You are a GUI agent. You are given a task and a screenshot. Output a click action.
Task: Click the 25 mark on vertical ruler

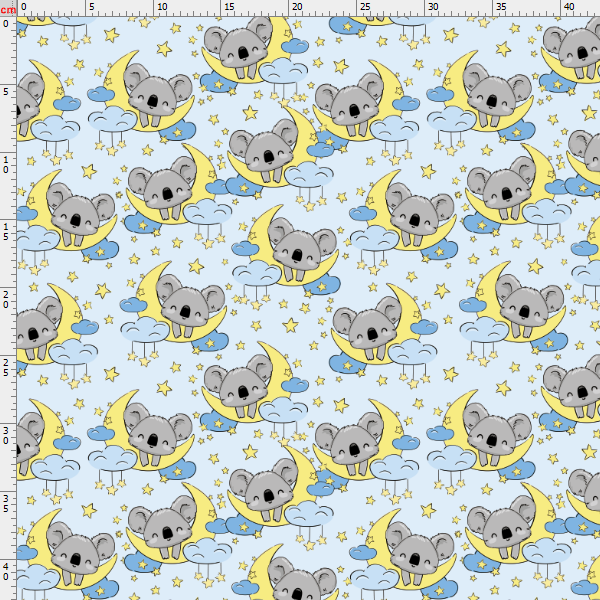(6, 368)
